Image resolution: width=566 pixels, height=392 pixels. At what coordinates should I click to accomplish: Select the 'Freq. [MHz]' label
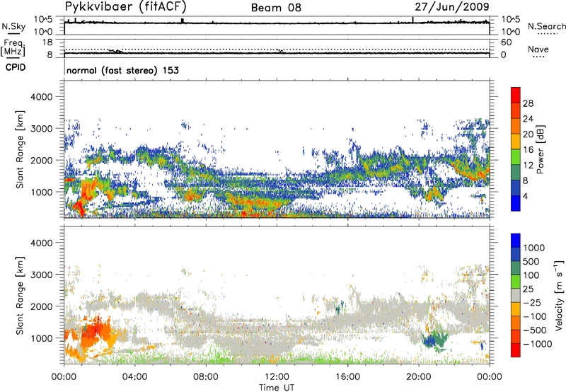[x=13, y=48]
